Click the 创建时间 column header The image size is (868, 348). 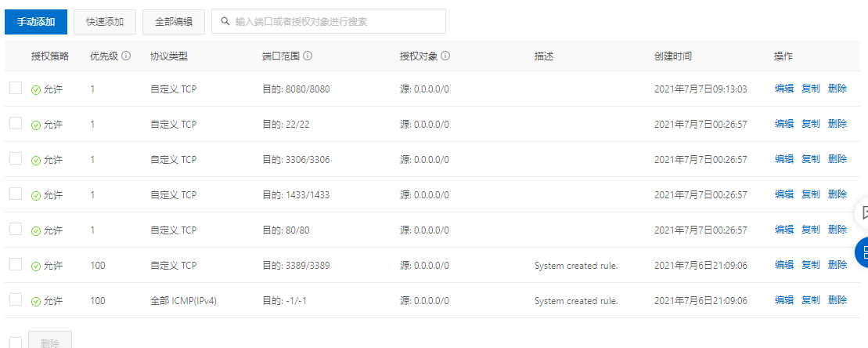[672, 56]
